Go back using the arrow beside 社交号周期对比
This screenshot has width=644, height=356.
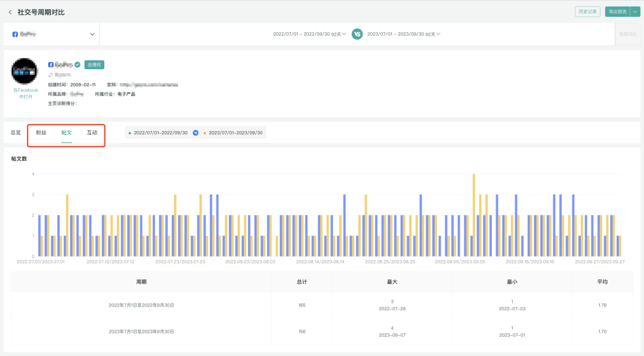[10, 13]
